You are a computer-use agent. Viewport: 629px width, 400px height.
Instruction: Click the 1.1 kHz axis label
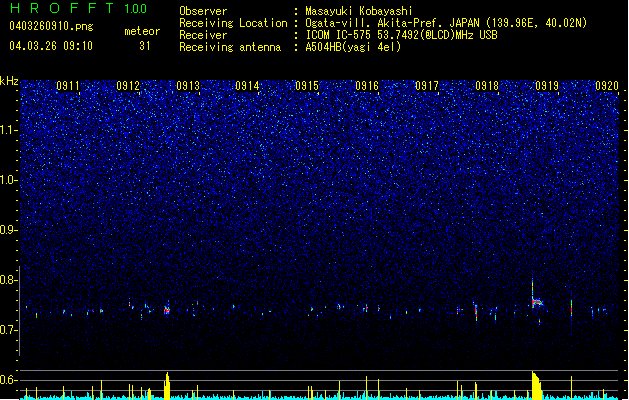(9, 130)
